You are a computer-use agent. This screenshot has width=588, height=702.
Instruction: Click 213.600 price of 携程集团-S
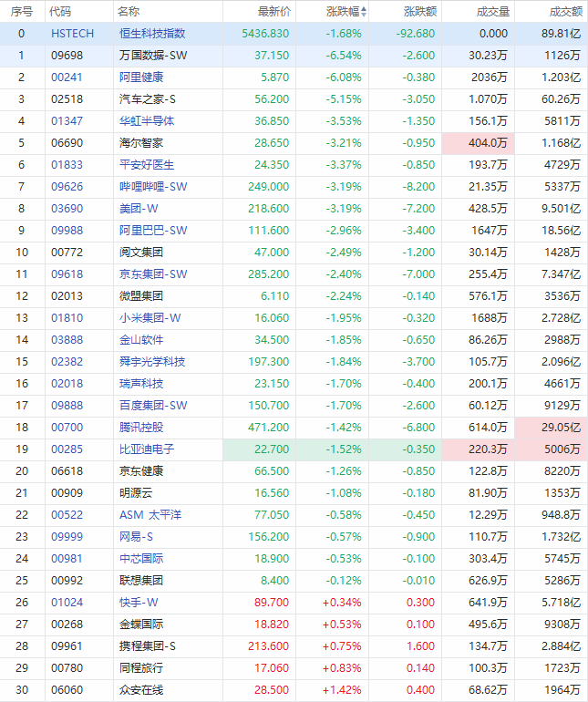point(269,646)
